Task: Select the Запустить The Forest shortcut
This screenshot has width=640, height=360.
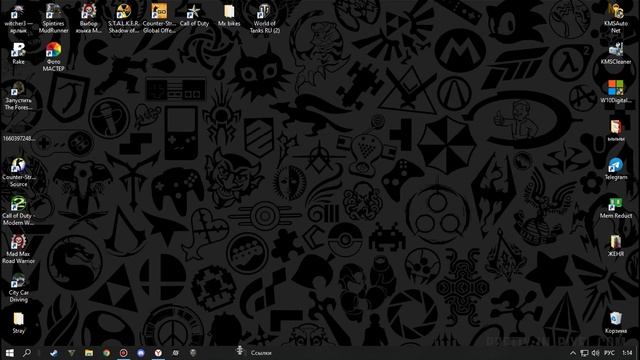Action: [18, 88]
